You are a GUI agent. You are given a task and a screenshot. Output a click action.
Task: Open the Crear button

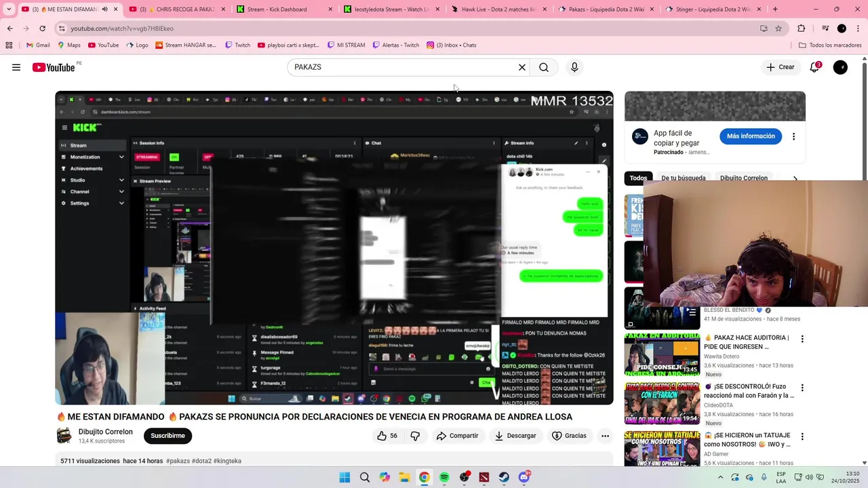click(780, 67)
